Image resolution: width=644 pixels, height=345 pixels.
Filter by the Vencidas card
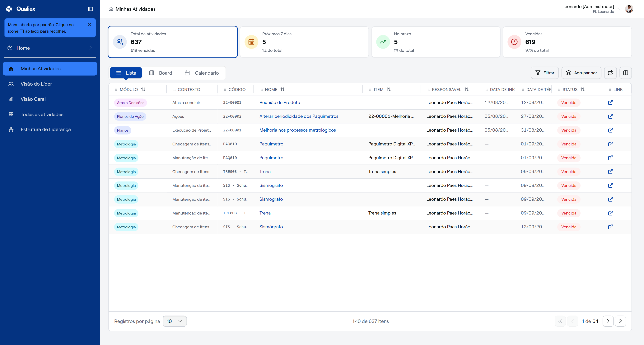point(567,42)
